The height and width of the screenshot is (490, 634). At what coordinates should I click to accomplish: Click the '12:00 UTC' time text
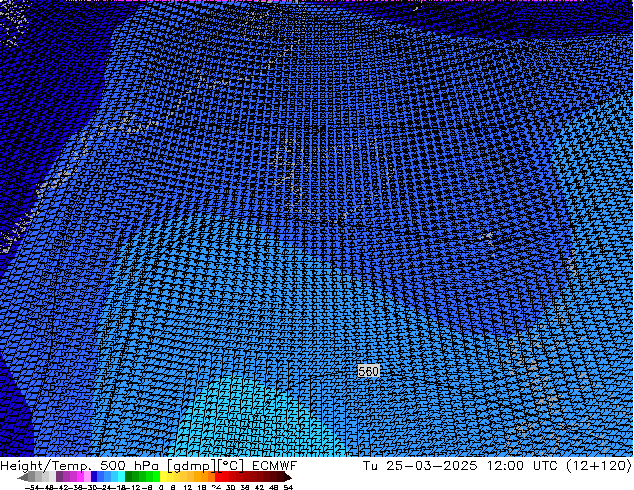(x=523, y=466)
